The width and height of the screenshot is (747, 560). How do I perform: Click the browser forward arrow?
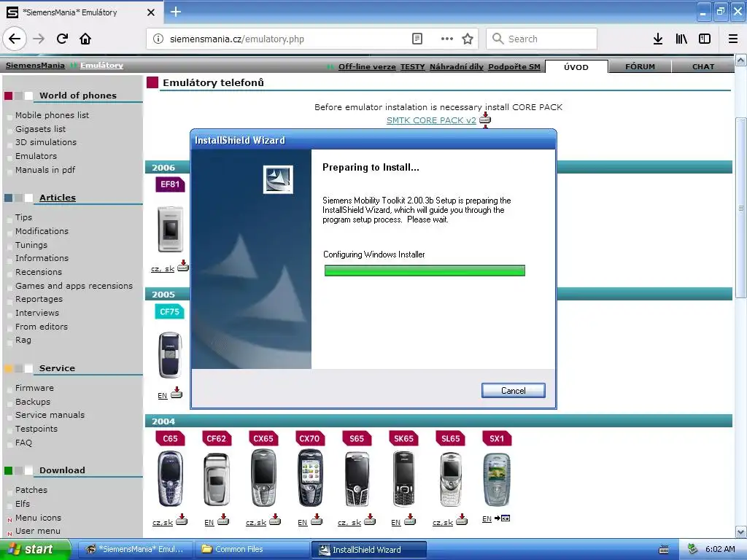39,39
